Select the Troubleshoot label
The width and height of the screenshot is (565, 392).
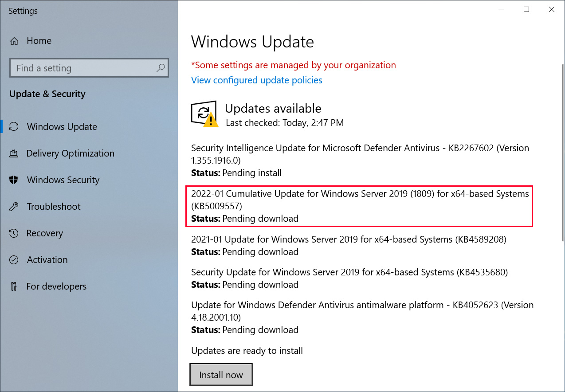pos(54,206)
